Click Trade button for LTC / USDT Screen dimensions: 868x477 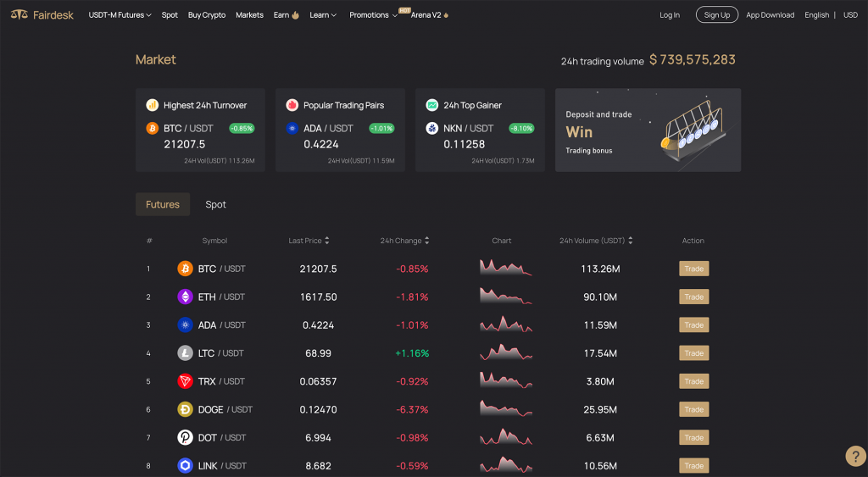pyautogui.click(x=693, y=353)
